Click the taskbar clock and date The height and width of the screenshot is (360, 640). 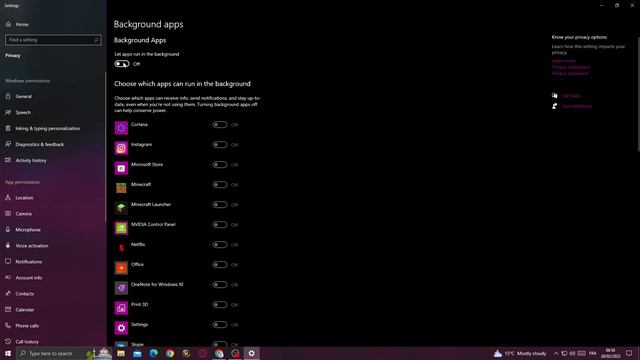pos(611,353)
